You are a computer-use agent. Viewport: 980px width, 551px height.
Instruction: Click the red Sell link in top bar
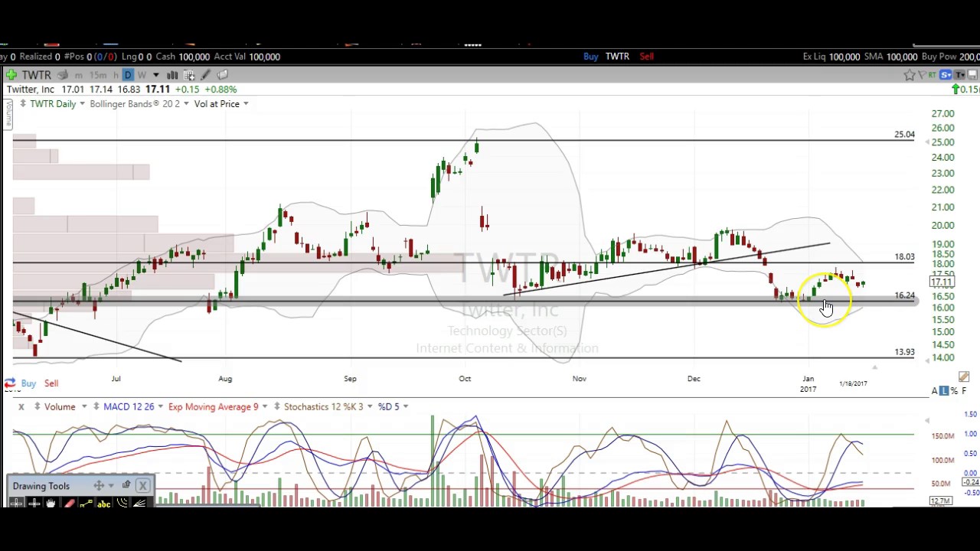click(646, 57)
